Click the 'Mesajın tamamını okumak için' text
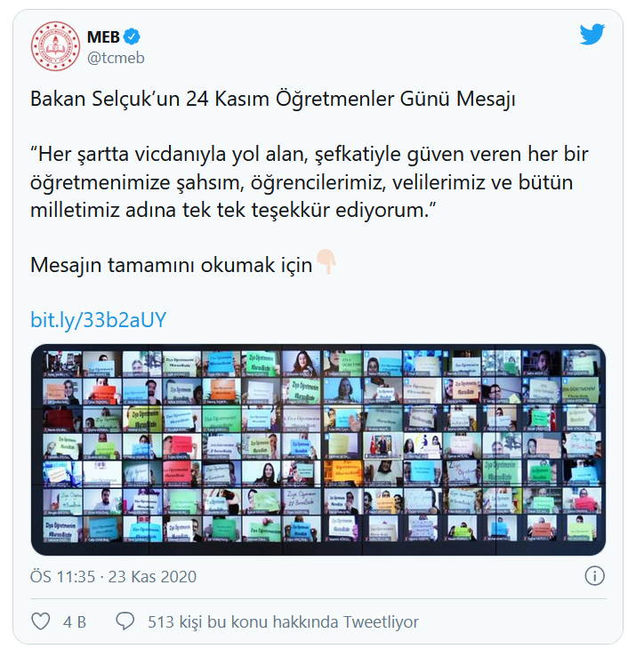Screen dimensions: 644x657 point(171,265)
